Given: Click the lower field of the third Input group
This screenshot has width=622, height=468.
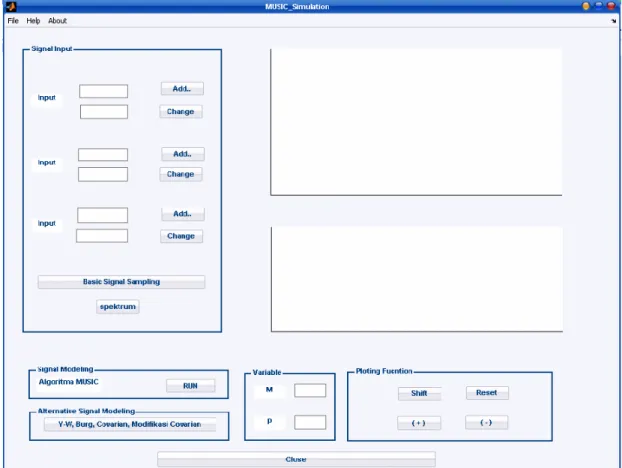Looking at the screenshot, I should (102, 236).
